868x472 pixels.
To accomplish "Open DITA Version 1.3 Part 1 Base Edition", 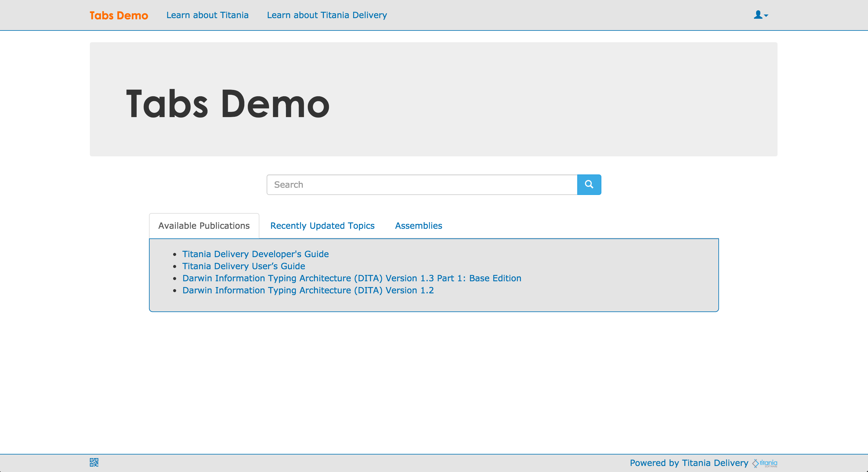I will coord(352,278).
